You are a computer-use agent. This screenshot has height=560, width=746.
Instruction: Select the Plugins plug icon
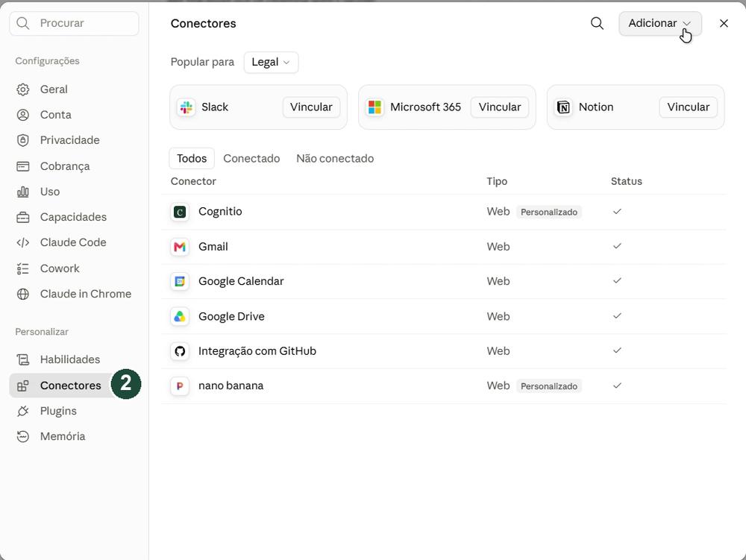(23, 411)
